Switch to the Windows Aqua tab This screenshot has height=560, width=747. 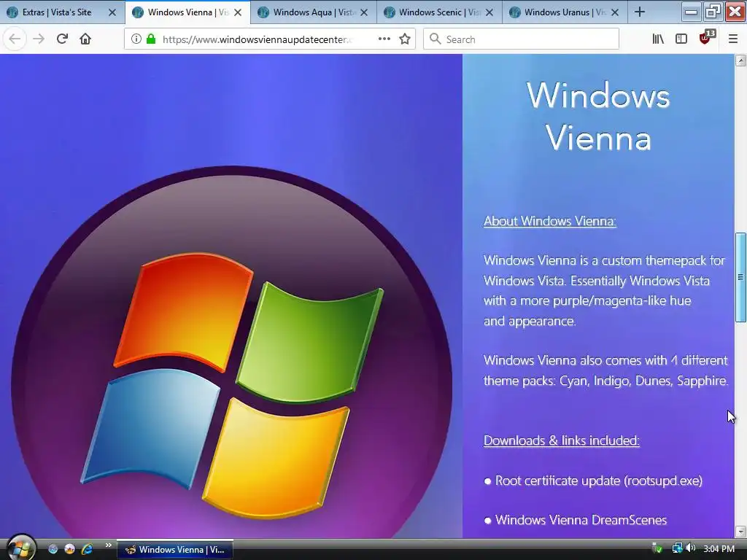click(x=307, y=12)
